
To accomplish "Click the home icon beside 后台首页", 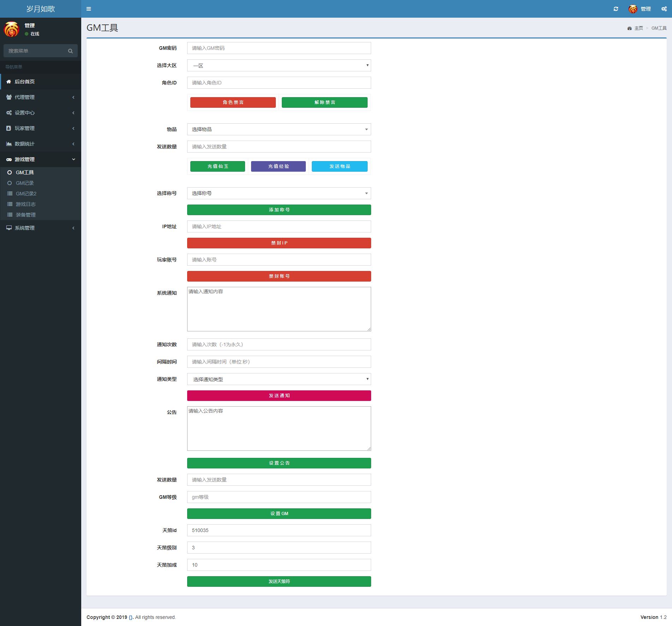I will coord(9,82).
